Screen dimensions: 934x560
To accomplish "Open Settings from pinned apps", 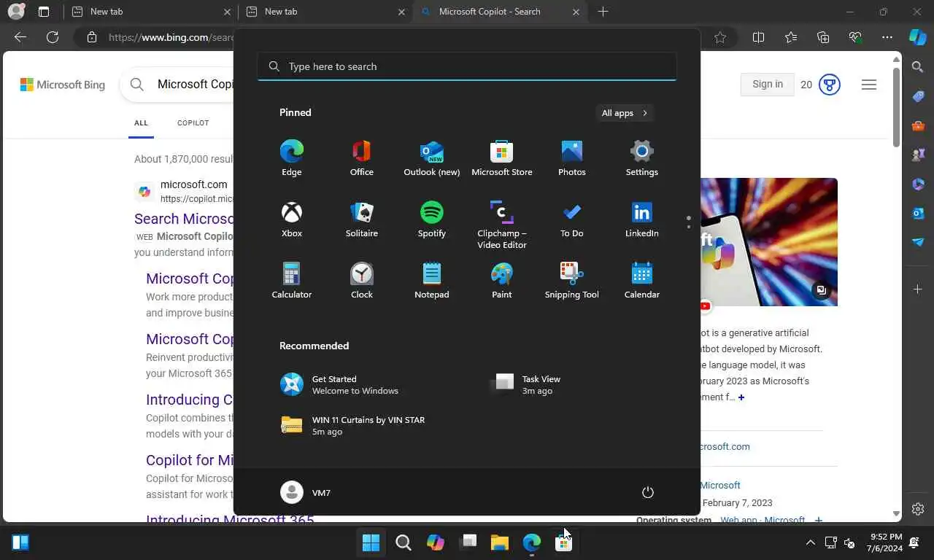I will (641, 158).
